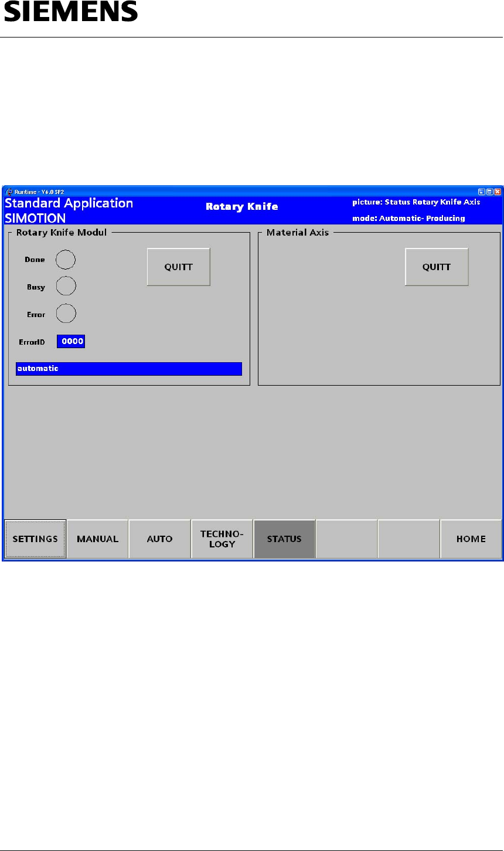Open the TECHNOLOGY screen
Image resolution: width=504 pixels, height=851 pixels.
click(222, 539)
